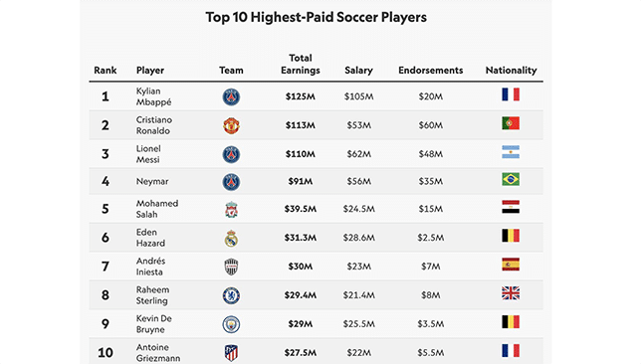The image size is (641, 364).
Task: Click the Brazil flag in Neymar's row
Action: 511,179
